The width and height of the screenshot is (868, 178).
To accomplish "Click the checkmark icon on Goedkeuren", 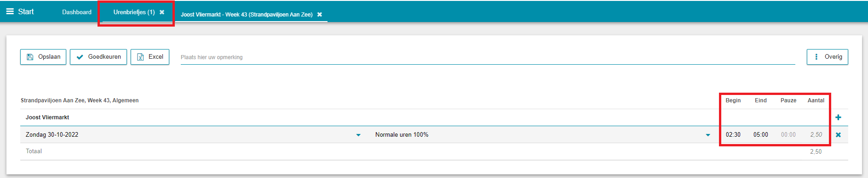I will click(x=80, y=57).
